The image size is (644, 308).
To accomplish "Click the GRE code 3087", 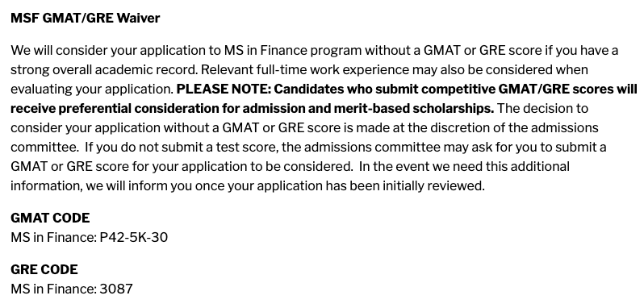I will 116,289.
